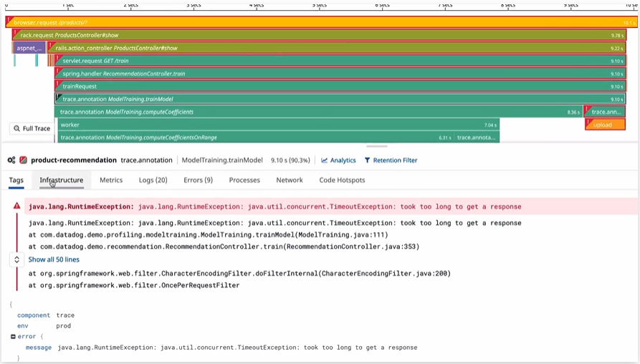Click error flag on rack.request span
The image size is (640, 364).
[x=15, y=33]
